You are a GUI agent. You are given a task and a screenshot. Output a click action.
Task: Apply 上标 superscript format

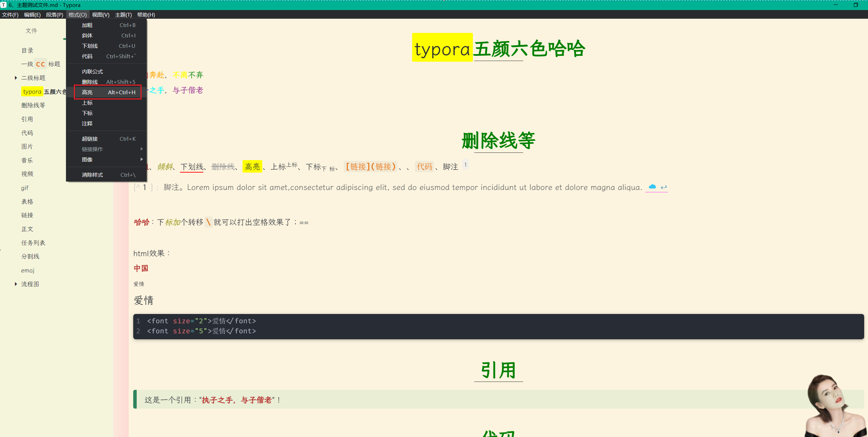pyautogui.click(x=107, y=103)
